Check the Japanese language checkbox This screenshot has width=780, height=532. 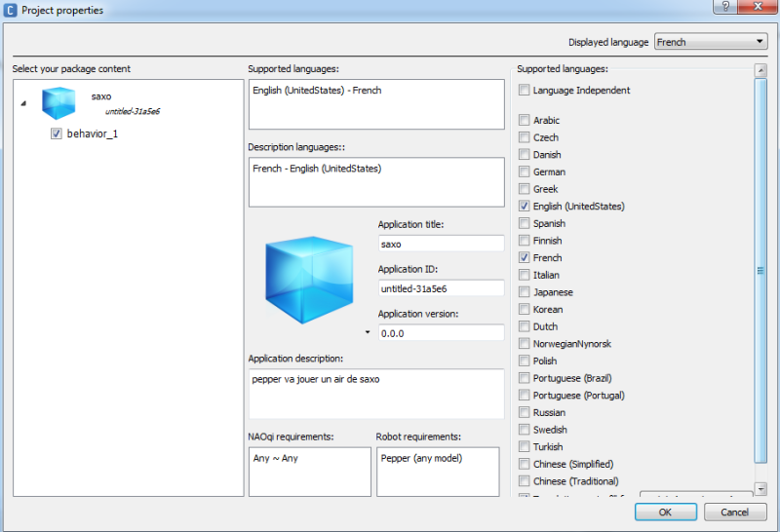(525, 292)
